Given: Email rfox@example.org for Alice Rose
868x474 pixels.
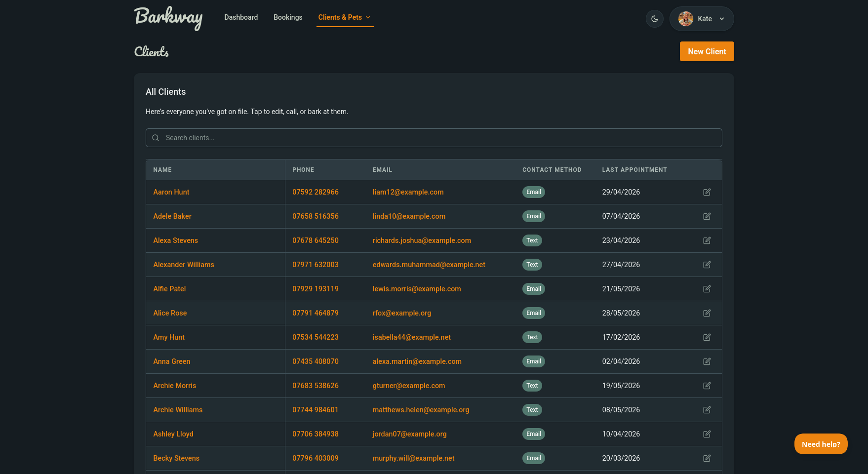Looking at the screenshot, I should pyautogui.click(x=401, y=313).
